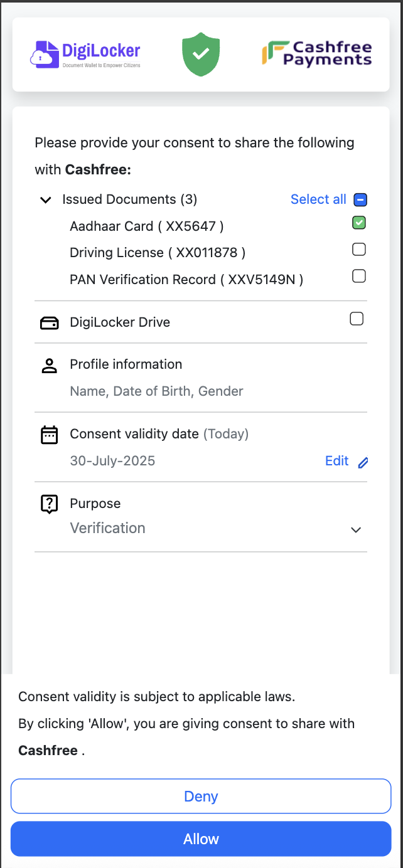Screen dimensions: 403x868
Task: Click the Driving License ( XX011878 ) text
Action: 158,253
